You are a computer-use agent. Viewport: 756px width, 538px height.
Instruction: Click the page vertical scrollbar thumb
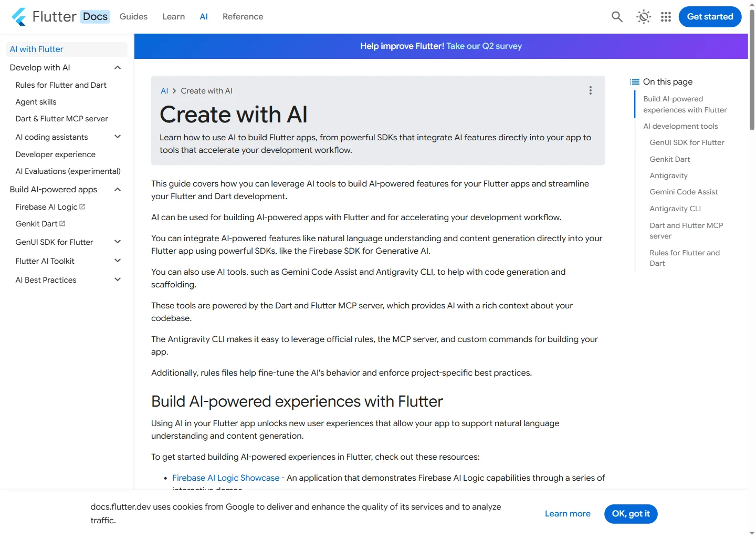[752, 69]
